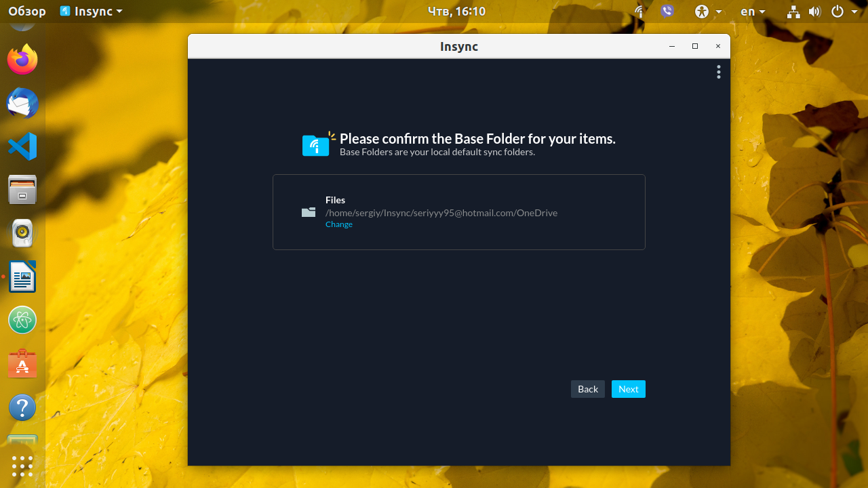Open Visual Studio Code from the dock

22,146
